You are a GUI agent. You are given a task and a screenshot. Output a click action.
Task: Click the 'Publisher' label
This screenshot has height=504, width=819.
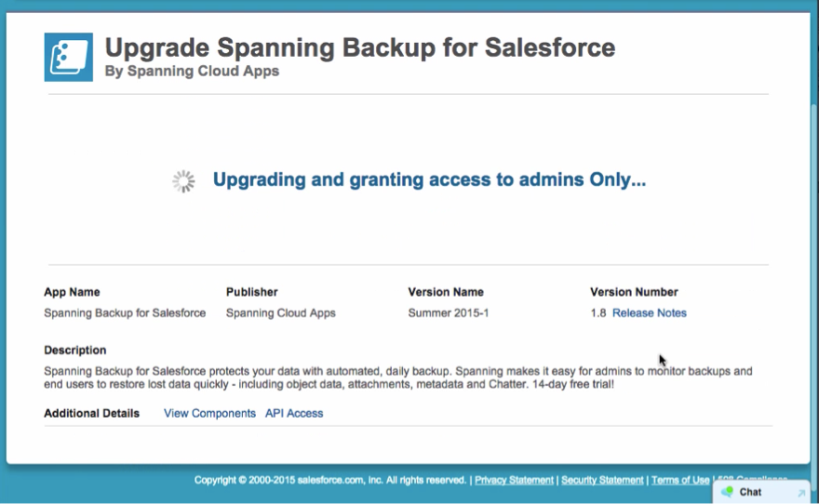click(252, 292)
